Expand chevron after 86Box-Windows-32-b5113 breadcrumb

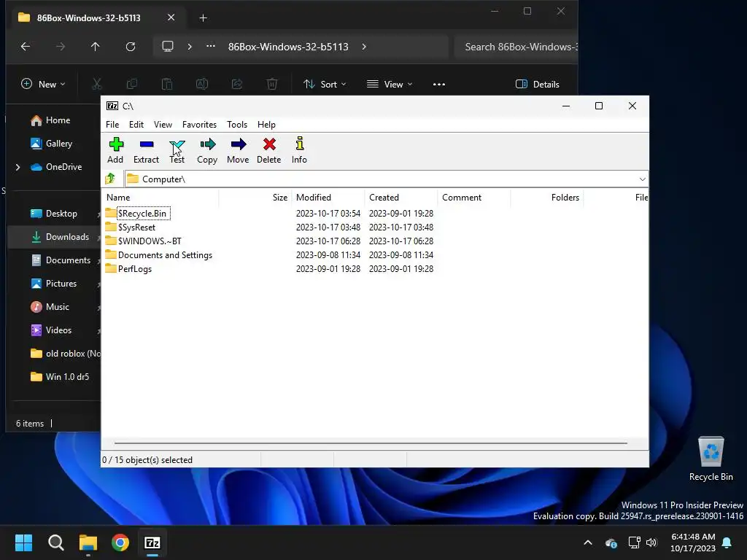(x=364, y=47)
